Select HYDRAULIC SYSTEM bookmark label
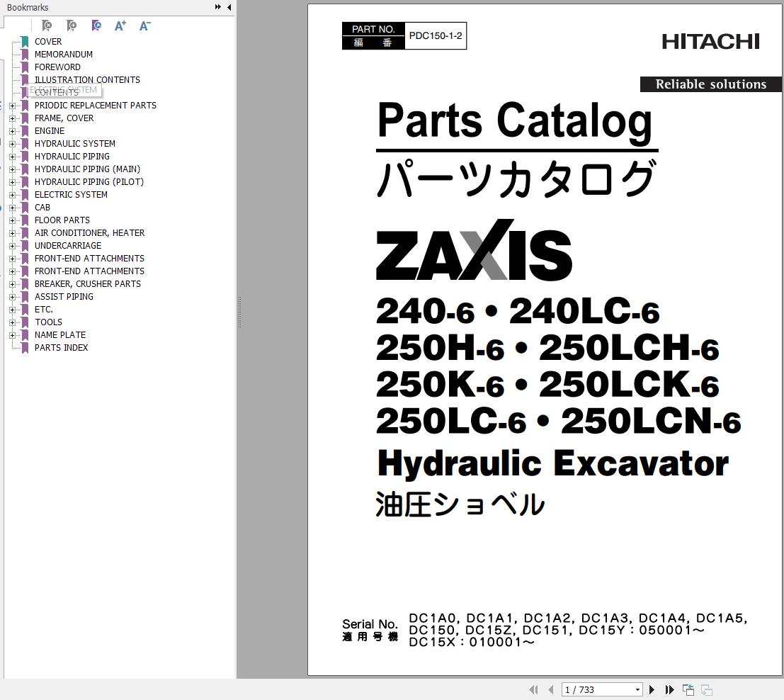This screenshot has height=700, width=784. point(75,144)
